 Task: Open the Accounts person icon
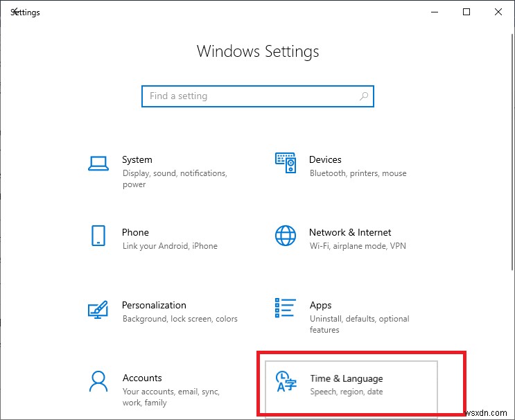click(x=98, y=381)
